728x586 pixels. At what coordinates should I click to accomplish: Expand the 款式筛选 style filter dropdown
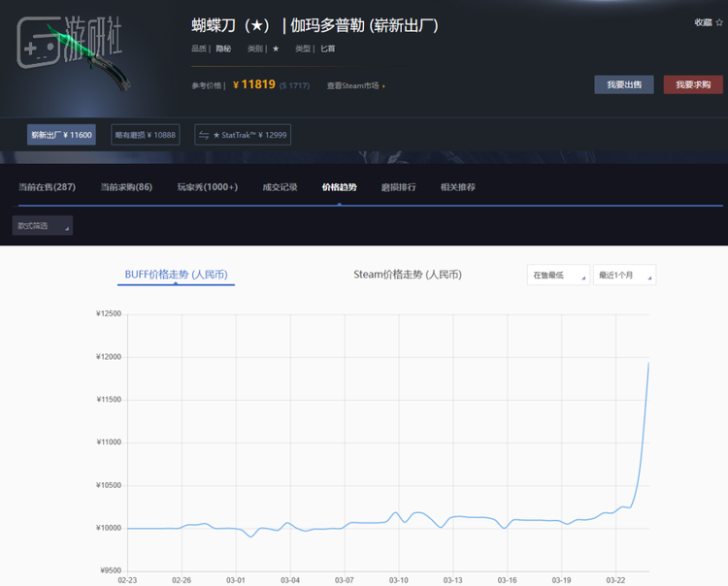tap(43, 226)
